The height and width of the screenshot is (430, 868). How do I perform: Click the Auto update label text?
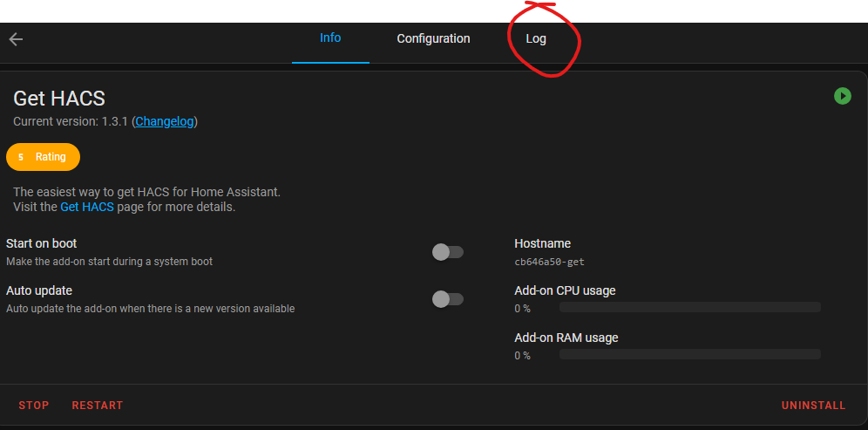pyautogui.click(x=39, y=290)
